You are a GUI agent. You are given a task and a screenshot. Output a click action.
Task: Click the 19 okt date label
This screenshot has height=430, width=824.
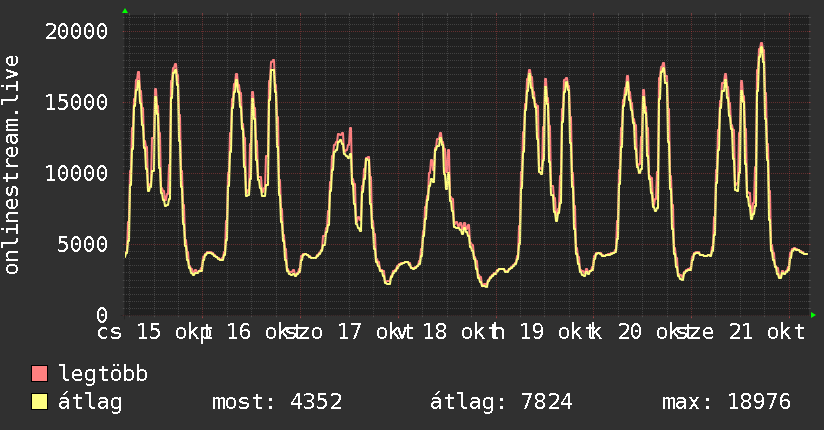click(558, 332)
